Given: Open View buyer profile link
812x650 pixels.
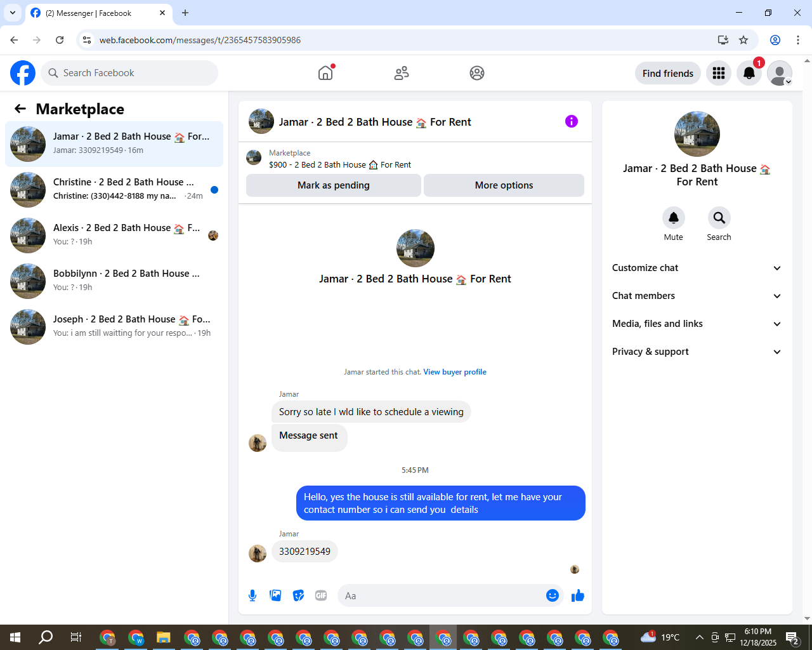Looking at the screenshot, I should [x=455, y=372].
